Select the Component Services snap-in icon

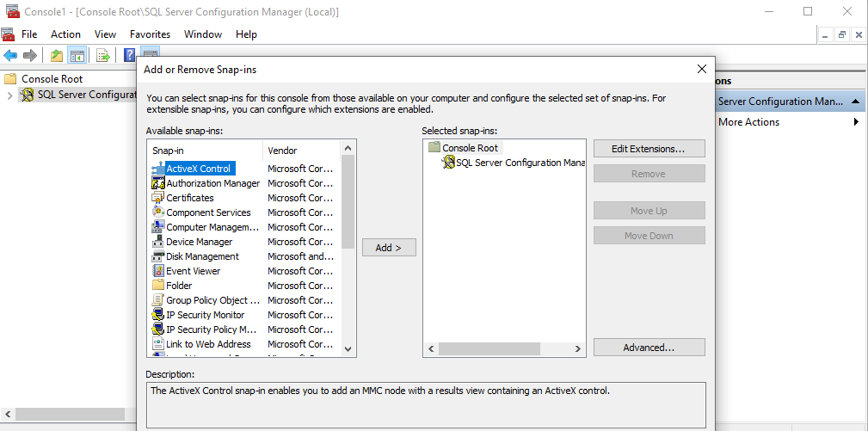point(157,212)
